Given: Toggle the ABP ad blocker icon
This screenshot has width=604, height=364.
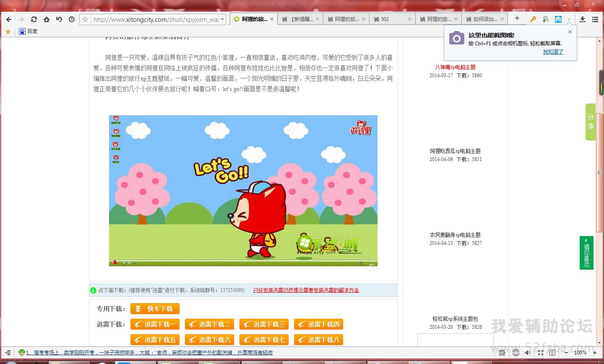Looking at the screenshot, I should pyautogui.click(x=516, y=353).
